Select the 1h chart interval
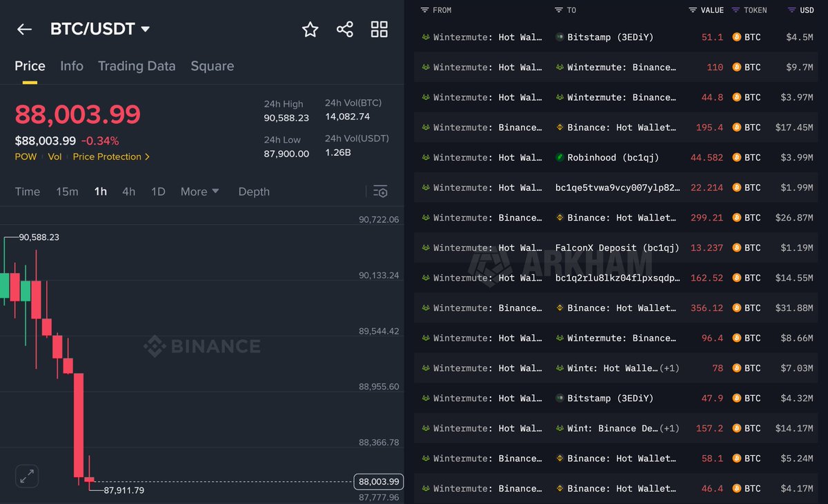The image size is (828, 504). (101, 191)
